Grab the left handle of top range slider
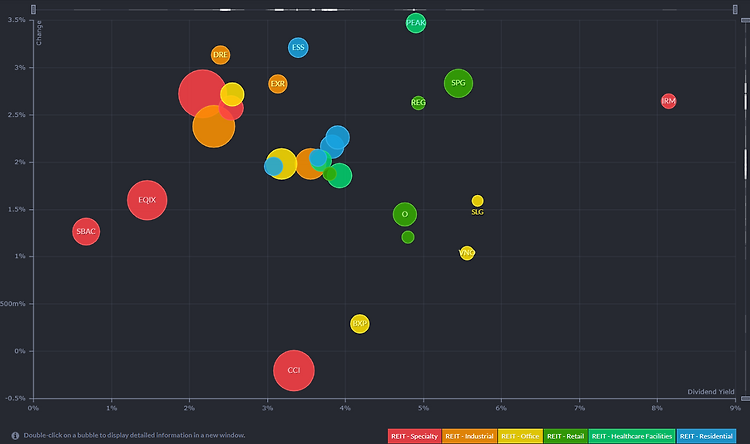750x444 pixels. pos(33,9)
